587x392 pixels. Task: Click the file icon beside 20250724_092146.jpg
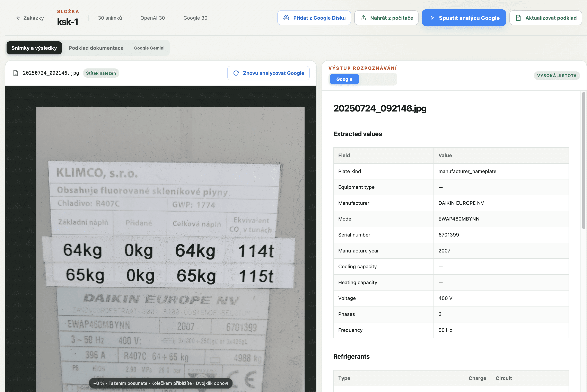tap(16, 73)
